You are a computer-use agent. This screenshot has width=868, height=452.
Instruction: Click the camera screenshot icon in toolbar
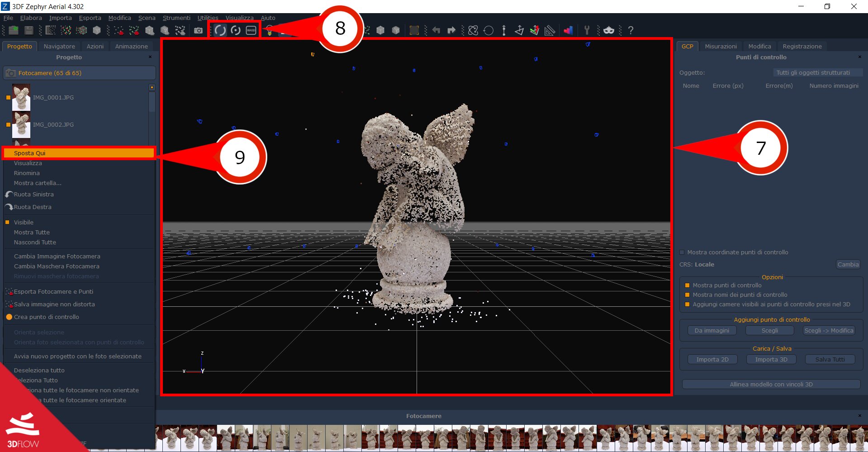pos(198,30)
